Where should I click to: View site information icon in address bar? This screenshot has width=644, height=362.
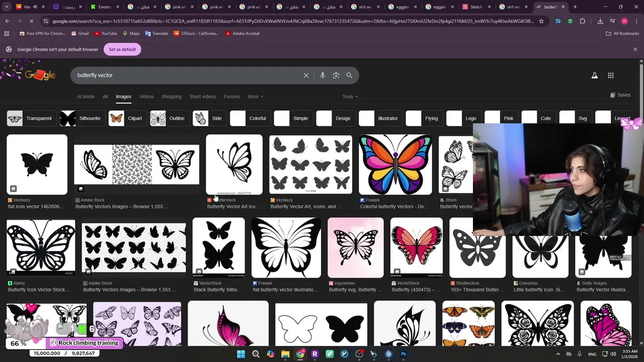46,21
